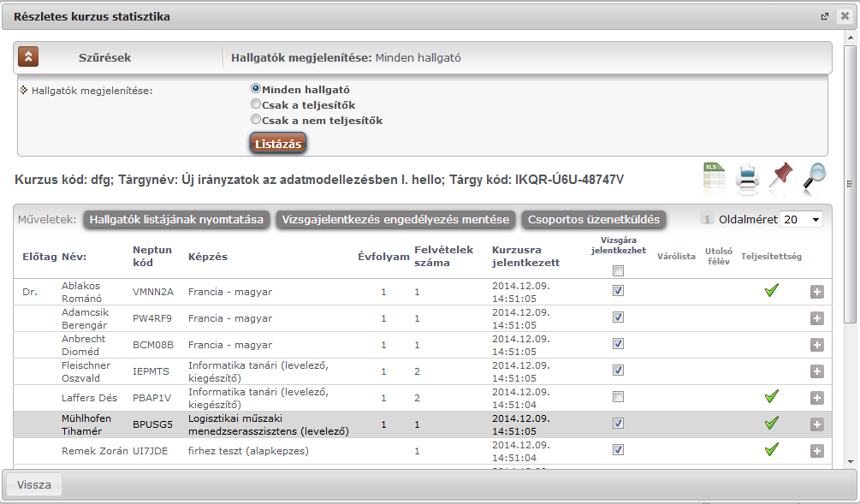Click Logisztikai műszaki menedzserasszisztens cell
860x504 pixels.
coord(269,424)
